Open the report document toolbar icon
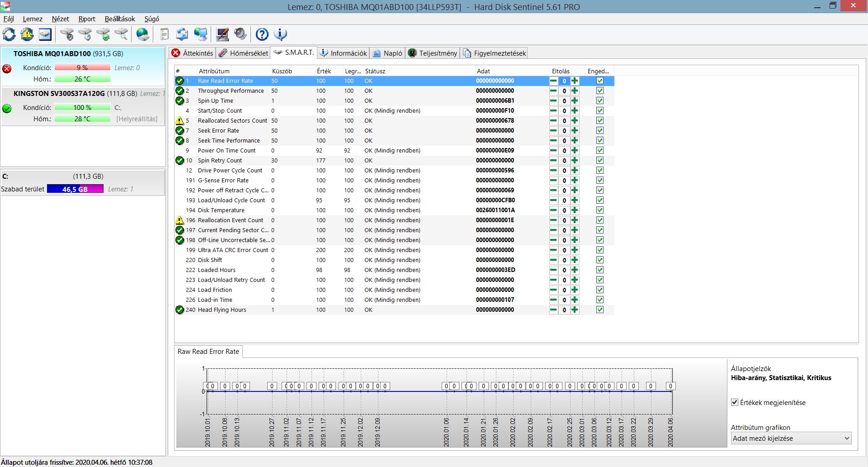Viewport: 868px width, 467px height. [x=165, y=34]
